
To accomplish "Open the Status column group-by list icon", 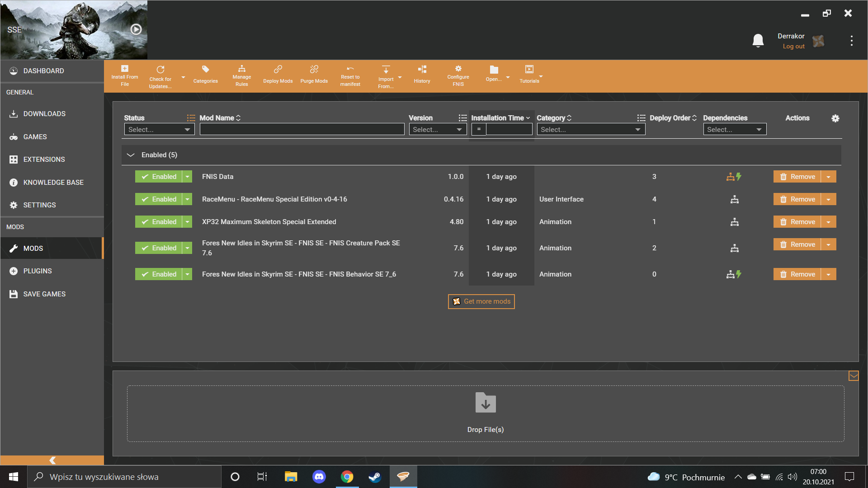I will (x=191, y=118).
